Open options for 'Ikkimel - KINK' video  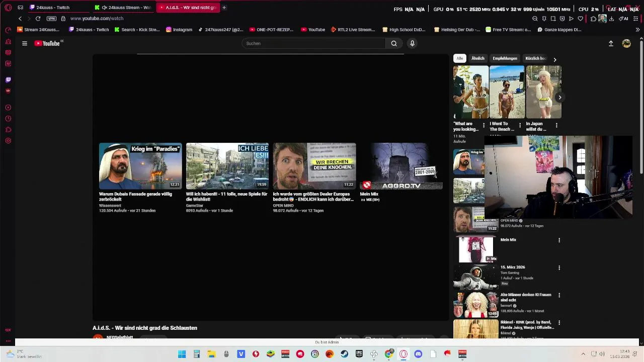tap(559, 323)
